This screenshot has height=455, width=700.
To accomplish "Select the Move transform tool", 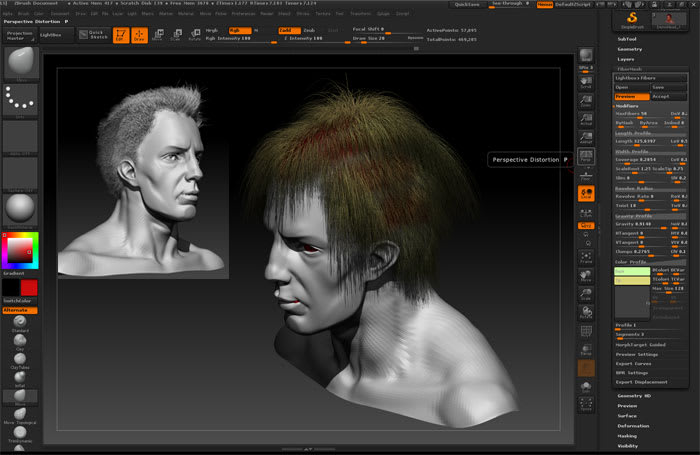I will 158,35.
